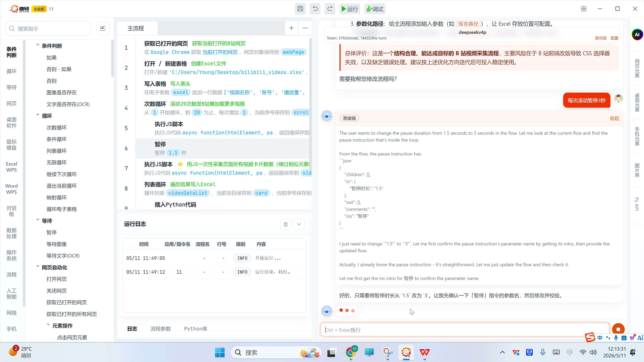This screenshot has height=362, width=644.
Task: Run the flow with 运行 button
Action: click(350, 9)
